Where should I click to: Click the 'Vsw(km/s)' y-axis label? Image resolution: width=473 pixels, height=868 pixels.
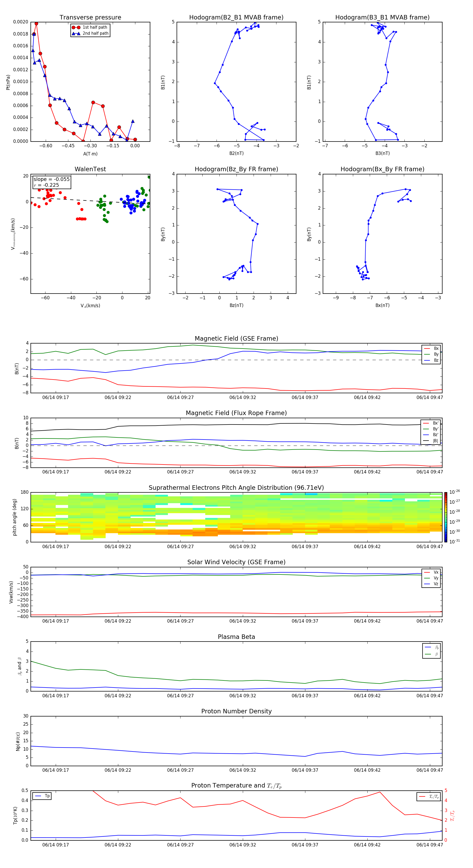click(x=11, y=592)
